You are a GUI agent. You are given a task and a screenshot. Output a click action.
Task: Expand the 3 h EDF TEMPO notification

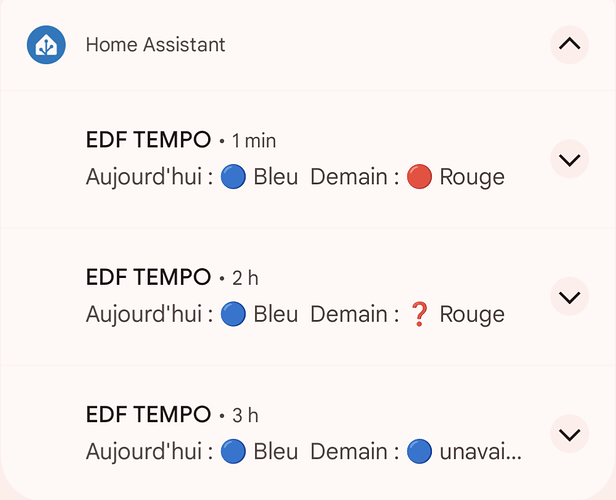click(569, 434)
